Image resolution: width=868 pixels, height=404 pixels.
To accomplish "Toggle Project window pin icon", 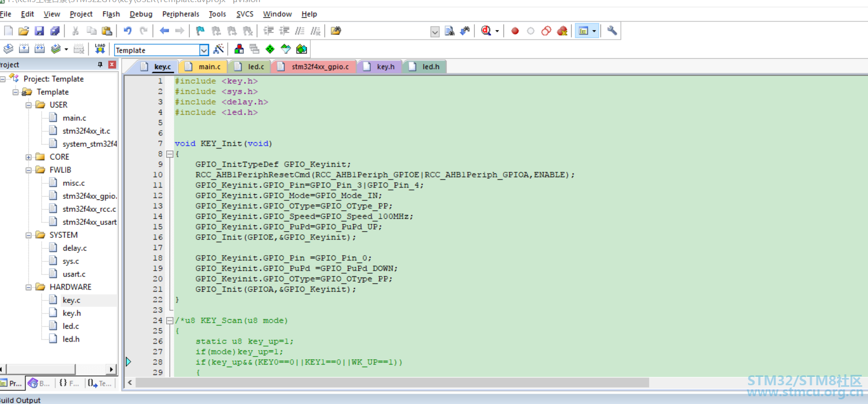I will [x=100, y=65].
